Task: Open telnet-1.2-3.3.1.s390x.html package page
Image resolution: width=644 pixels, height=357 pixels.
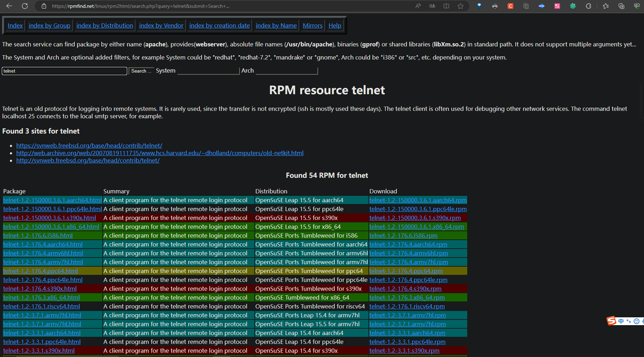Action: 39,351
